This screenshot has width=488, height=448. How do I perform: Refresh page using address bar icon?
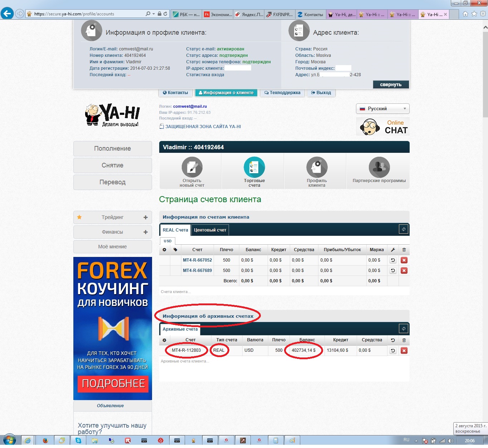click(165, 14)
